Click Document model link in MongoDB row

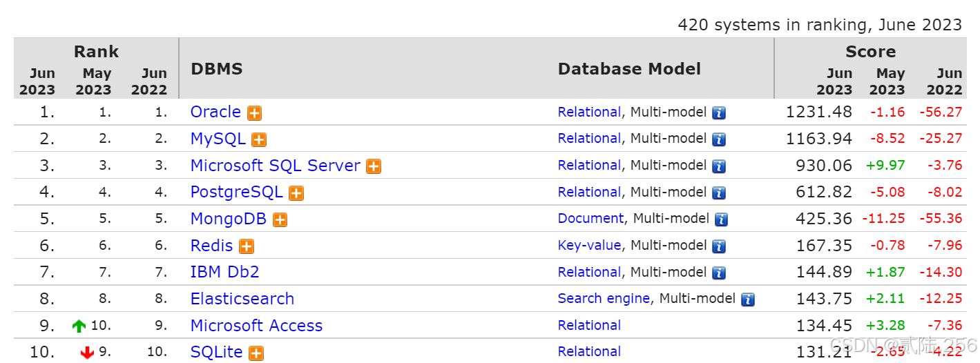pyautogui.click(x=591, y=218)
